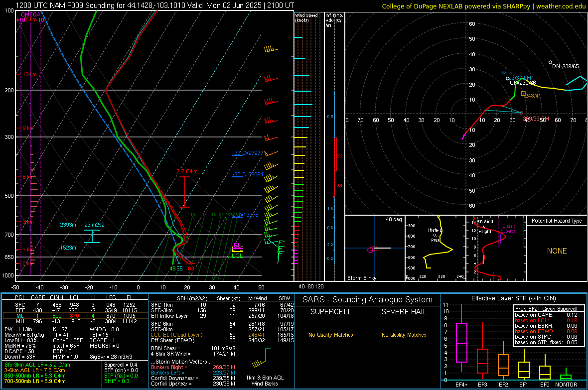588x390 pixels.
Task: Click the 29 m2s2 effective inflow value
Action: [x=95, y=225]
